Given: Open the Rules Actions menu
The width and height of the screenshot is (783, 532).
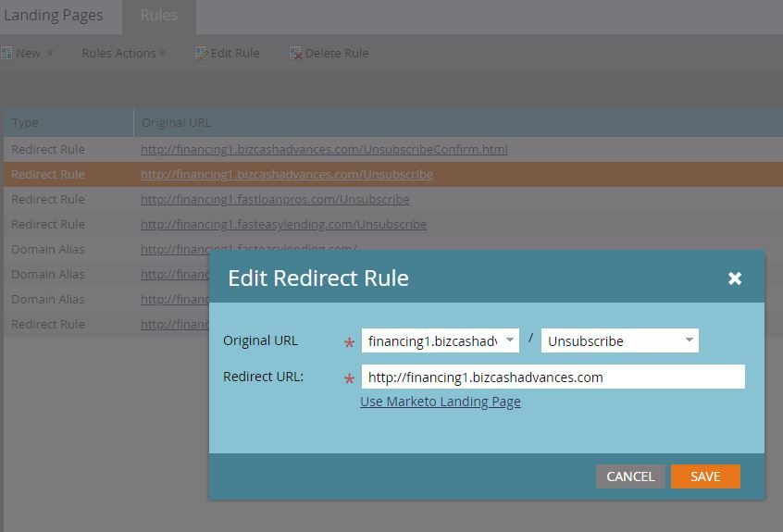Looking at the screenshot, I should 123,53.
